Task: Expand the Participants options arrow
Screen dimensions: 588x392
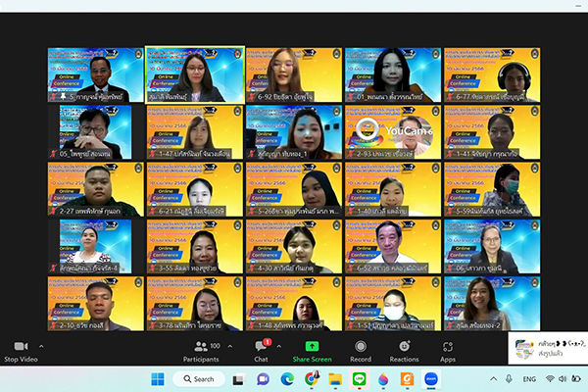Action: [230, 346]
